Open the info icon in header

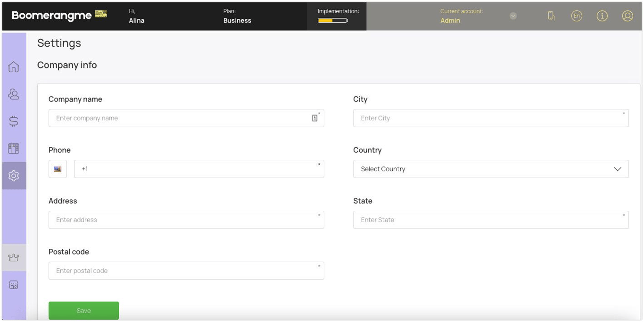tap(602, 16)
